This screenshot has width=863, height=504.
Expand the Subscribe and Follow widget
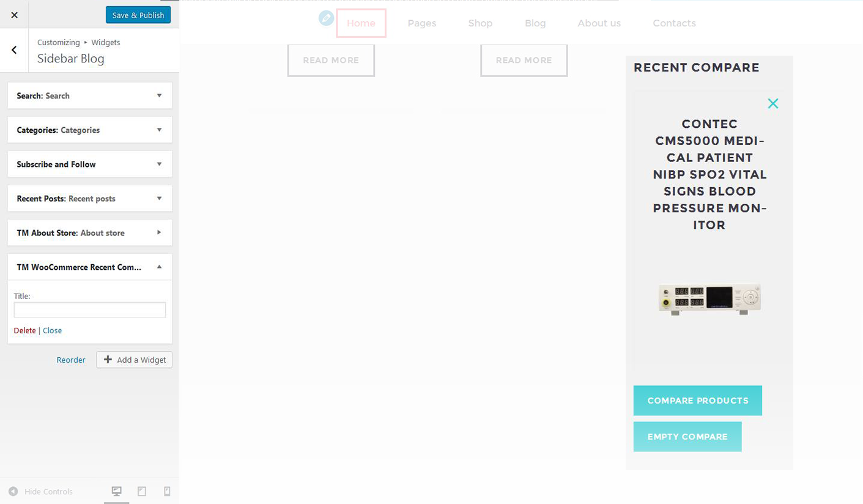tap(159, 164)
